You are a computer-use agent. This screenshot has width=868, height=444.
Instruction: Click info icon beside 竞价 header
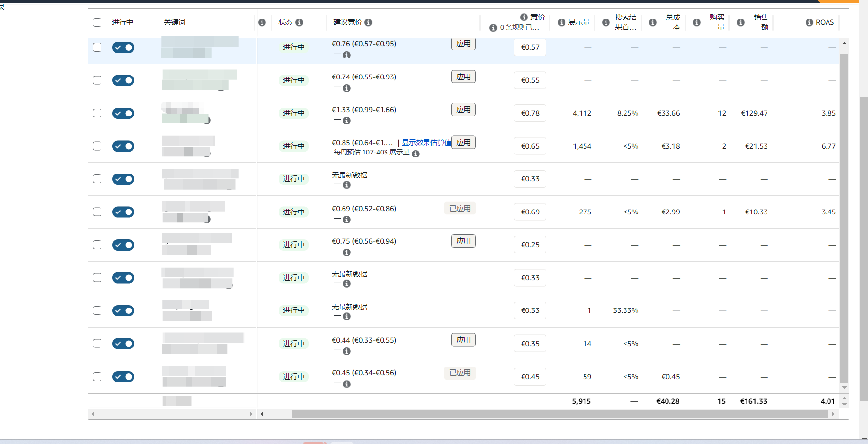pyautogui.click(x=524, y=17)
